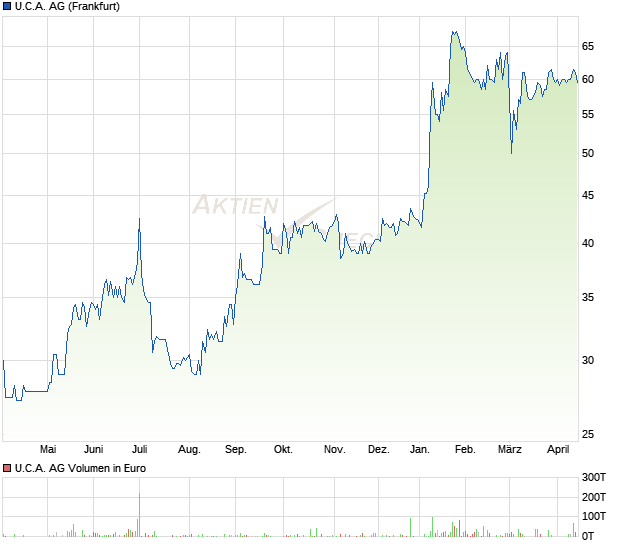This screenshot has width=620, height=546.
Task: Click the 'März' month axis label
Action: click(x=510, y=450)
